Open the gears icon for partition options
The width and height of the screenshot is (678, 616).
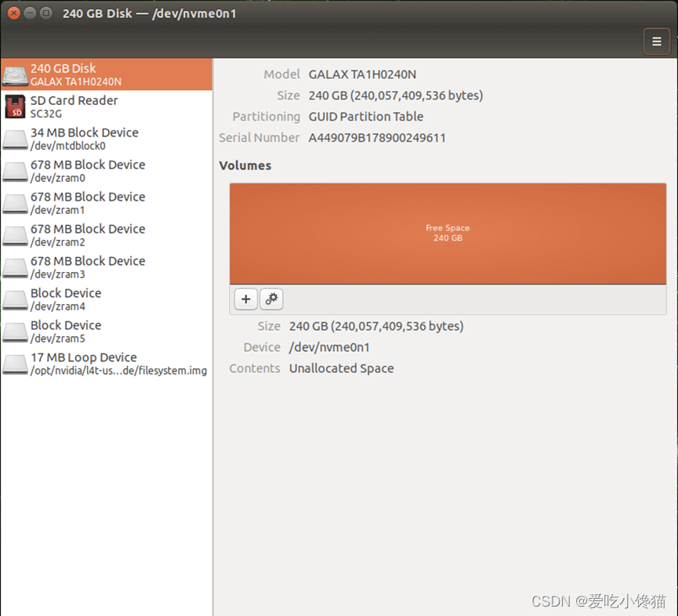pyautogui.click(x=271, y=299)
